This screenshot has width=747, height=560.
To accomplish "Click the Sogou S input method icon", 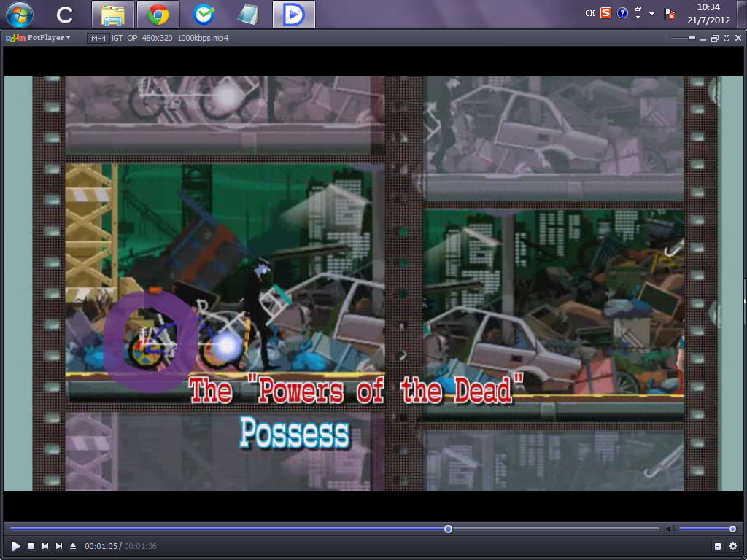I will coord(605,13).
